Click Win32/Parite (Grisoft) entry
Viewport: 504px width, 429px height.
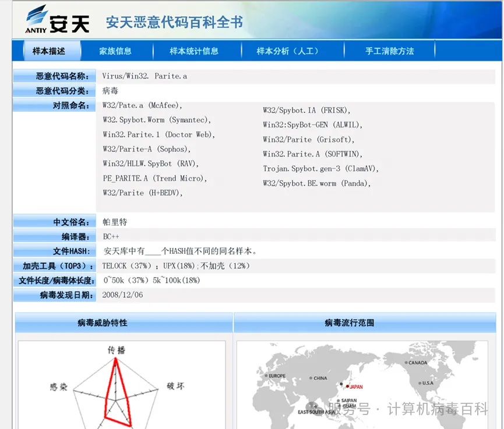(x=309, y=139)
